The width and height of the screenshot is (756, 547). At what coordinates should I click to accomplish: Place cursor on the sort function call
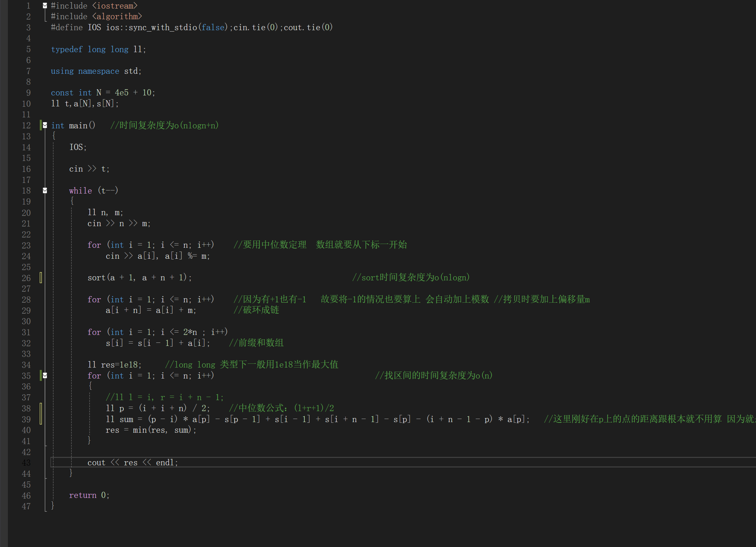(96, 278)
